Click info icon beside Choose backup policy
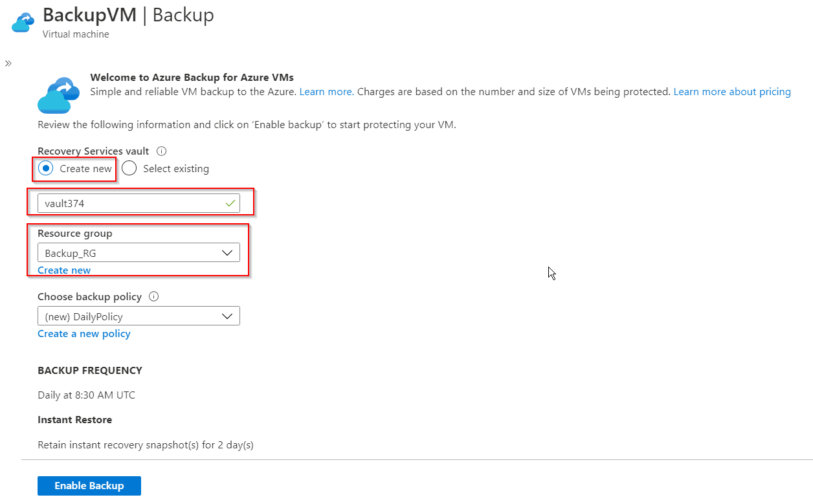813x504 pixels. 154,297
